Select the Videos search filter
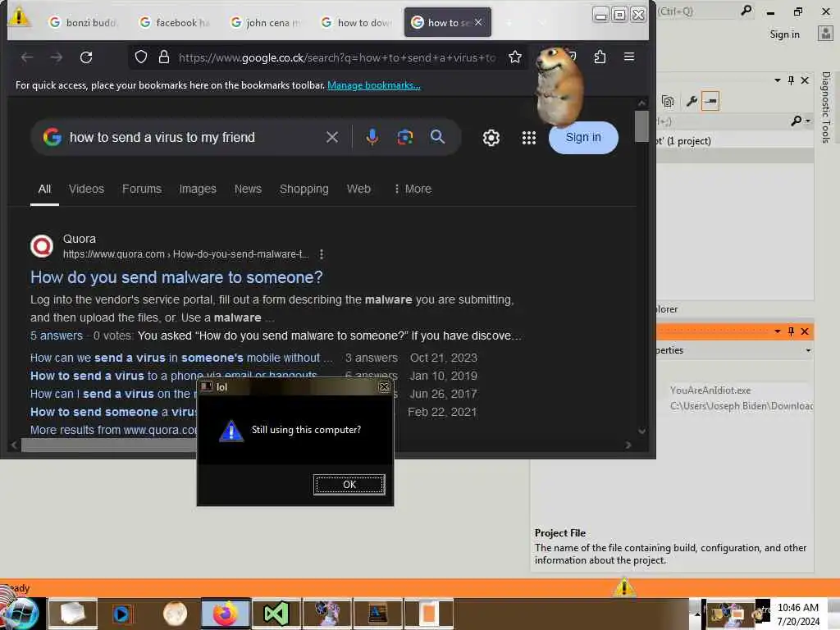840x630 pixels. pyautogui.click(x=86, y=189)
